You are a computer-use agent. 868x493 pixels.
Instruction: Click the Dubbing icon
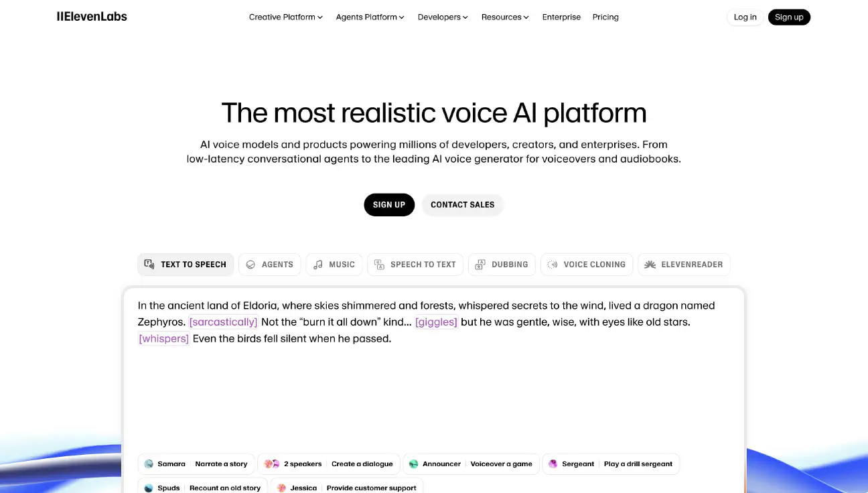480,265
